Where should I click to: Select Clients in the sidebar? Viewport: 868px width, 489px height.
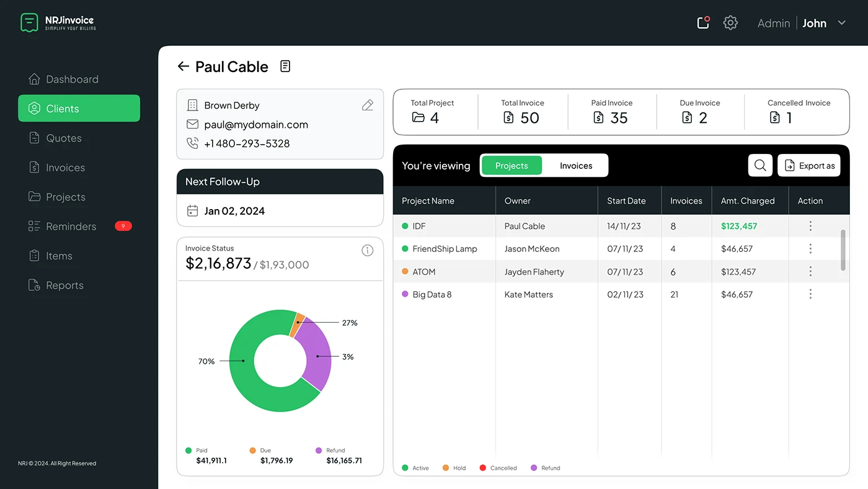coord(79,109)
